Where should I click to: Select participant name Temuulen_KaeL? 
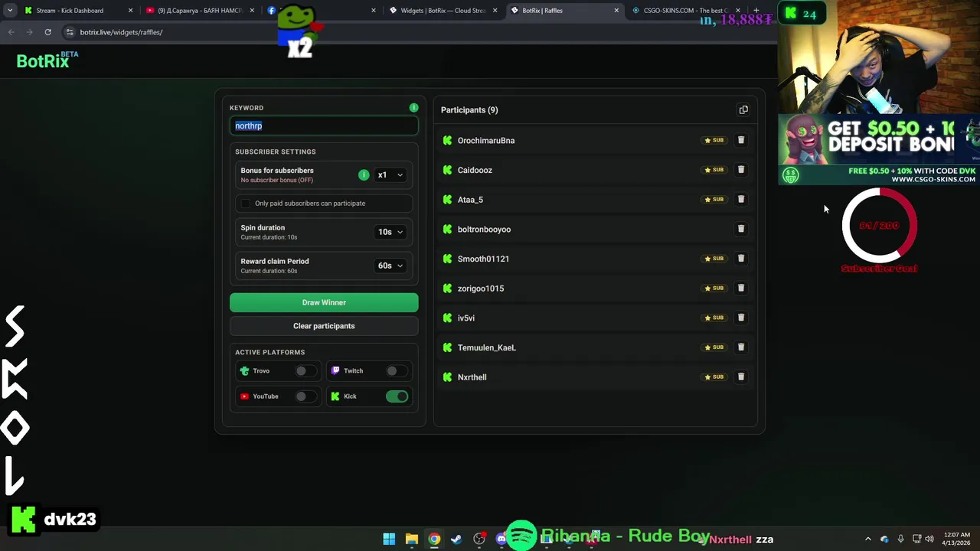coord(487,347)
